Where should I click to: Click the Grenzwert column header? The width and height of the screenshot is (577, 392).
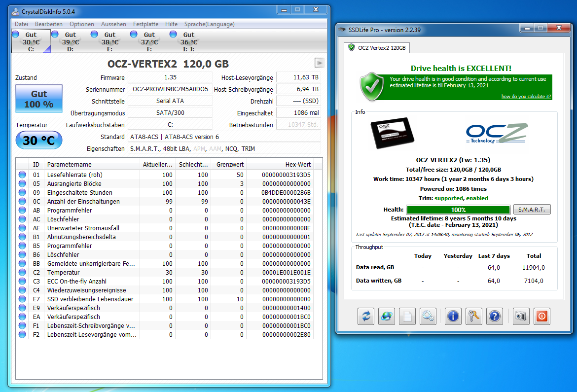click(x=228, y=165)
